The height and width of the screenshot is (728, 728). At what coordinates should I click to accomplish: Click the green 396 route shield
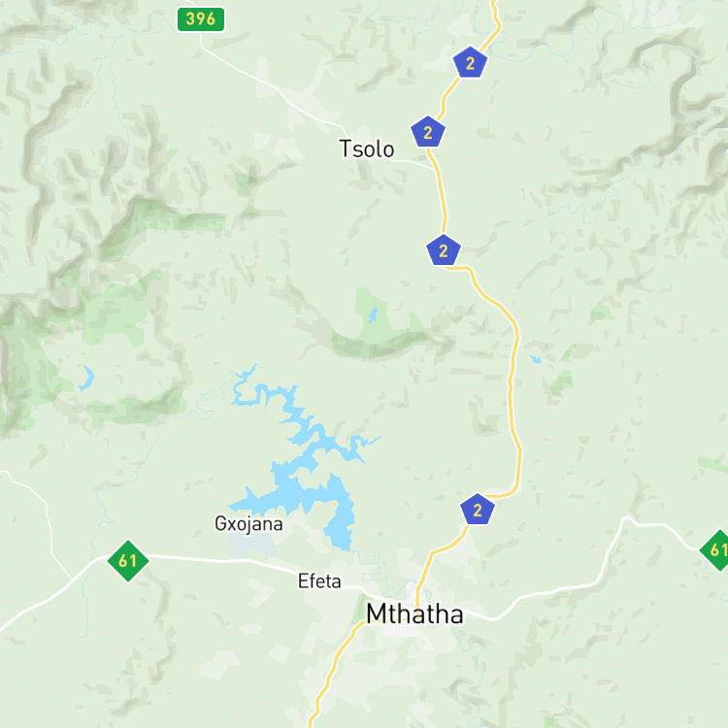tap(201, 19)
